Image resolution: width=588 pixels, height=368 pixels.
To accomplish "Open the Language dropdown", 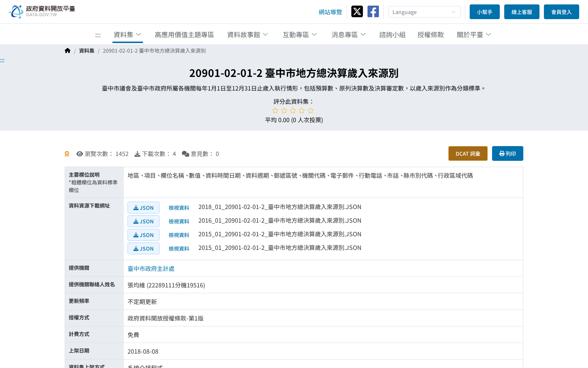I will 424,12.
